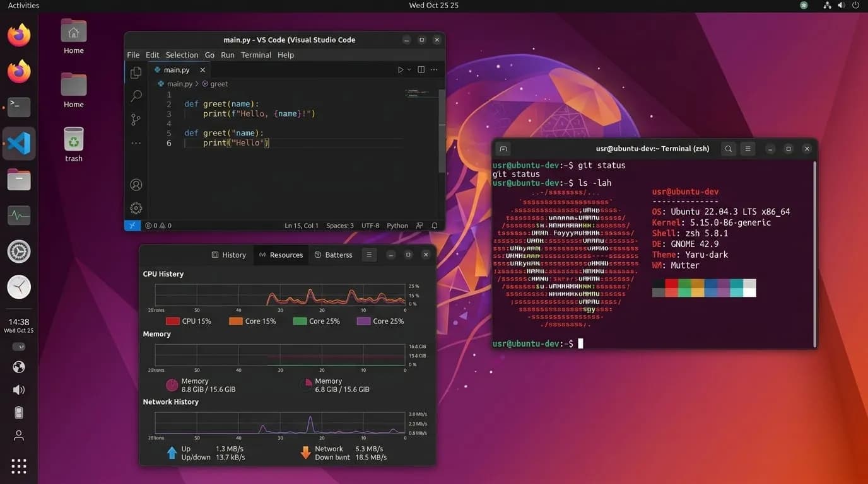Open the Manage gear in VS Code activity bar
This screenshot has height=484, width=868.
(136, 208)
